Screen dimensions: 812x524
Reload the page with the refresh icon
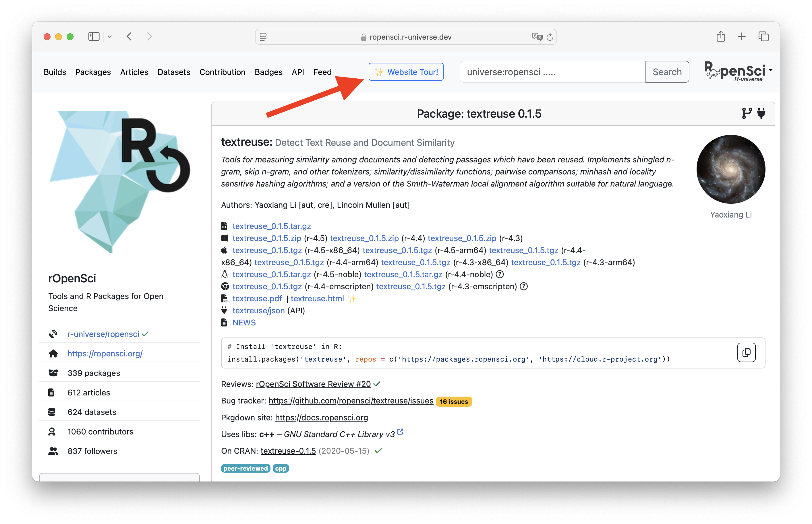[x=550, y=37]
